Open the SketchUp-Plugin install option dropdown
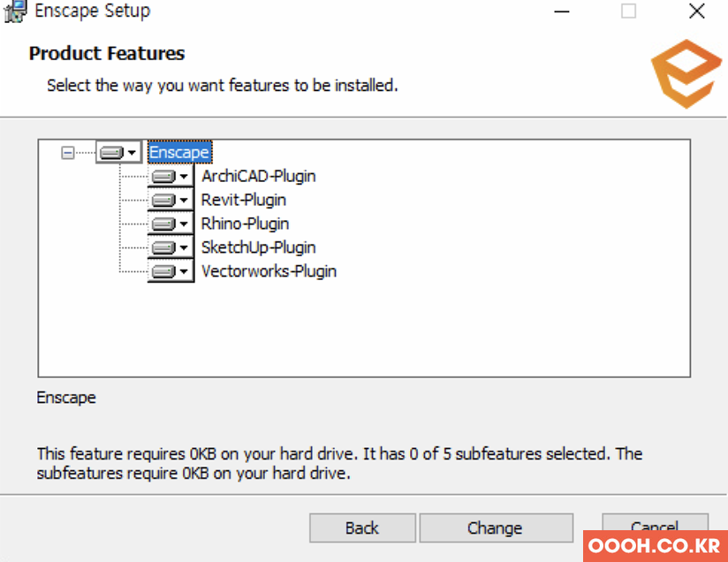The image size is (728, 562). [171, 247]
